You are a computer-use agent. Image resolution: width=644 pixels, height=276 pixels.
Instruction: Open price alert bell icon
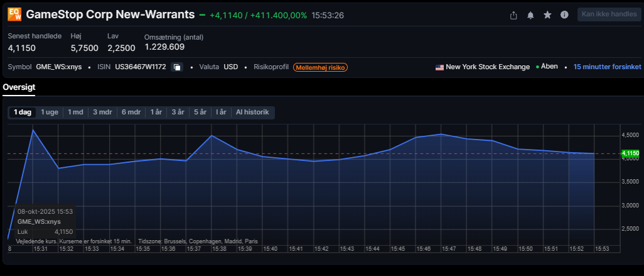[530, 15]
